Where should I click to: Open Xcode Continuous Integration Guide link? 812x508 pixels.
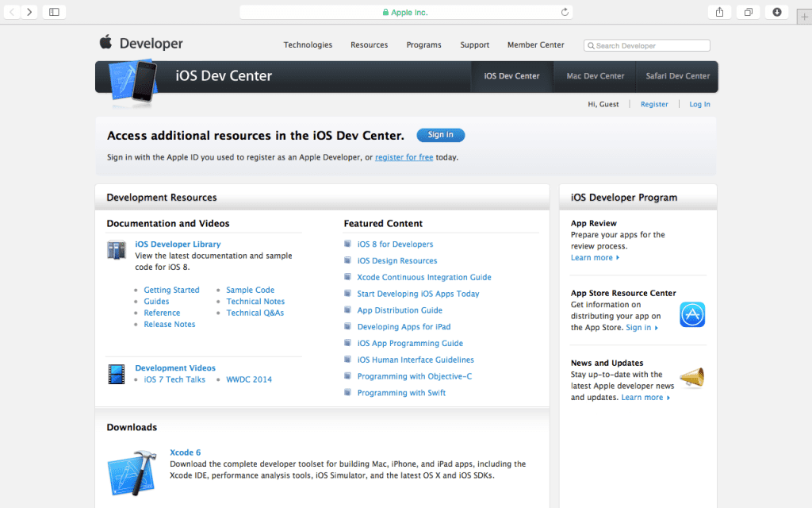(x=424, y=277)
